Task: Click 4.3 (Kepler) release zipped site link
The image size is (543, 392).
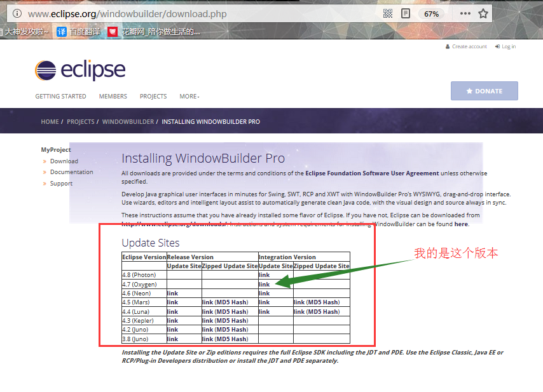Action: 207,321
